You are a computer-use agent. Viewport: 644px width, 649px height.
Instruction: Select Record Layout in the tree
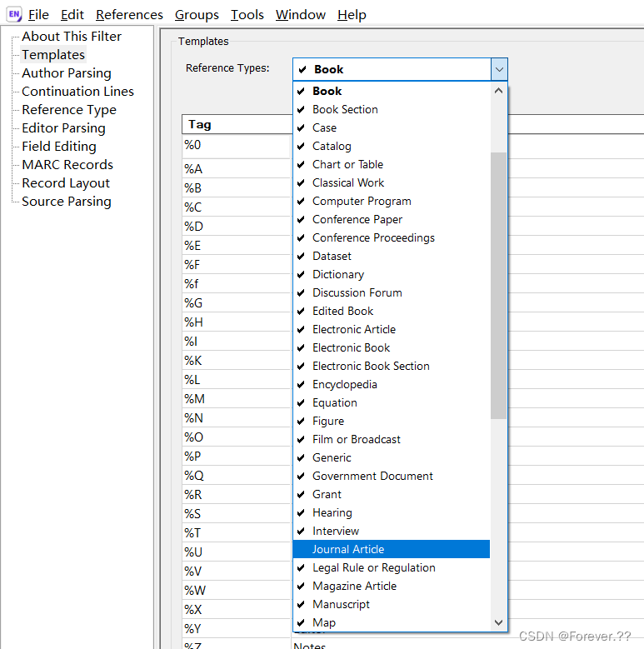point(66,183)
